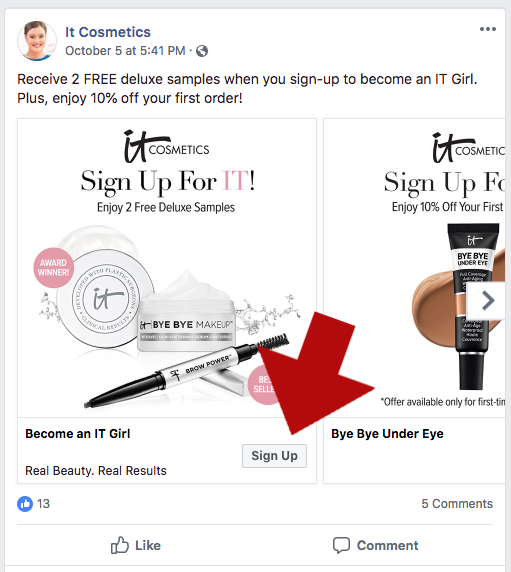Click the Like thumbs-up outline icon
The height and width of the screenshot is (572, 511).
tap(120, 545)
